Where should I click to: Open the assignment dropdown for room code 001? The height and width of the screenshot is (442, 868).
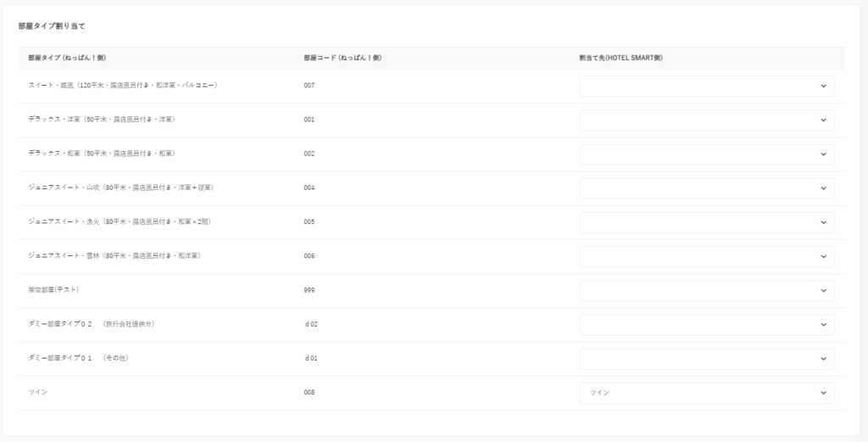(706, 120)
